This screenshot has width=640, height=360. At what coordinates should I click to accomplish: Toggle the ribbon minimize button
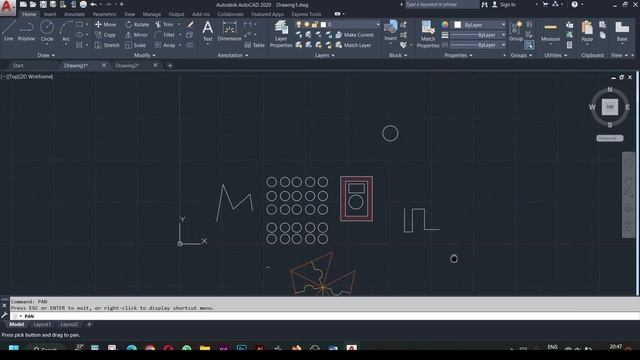pyautogui.click(x=338, y=14)
